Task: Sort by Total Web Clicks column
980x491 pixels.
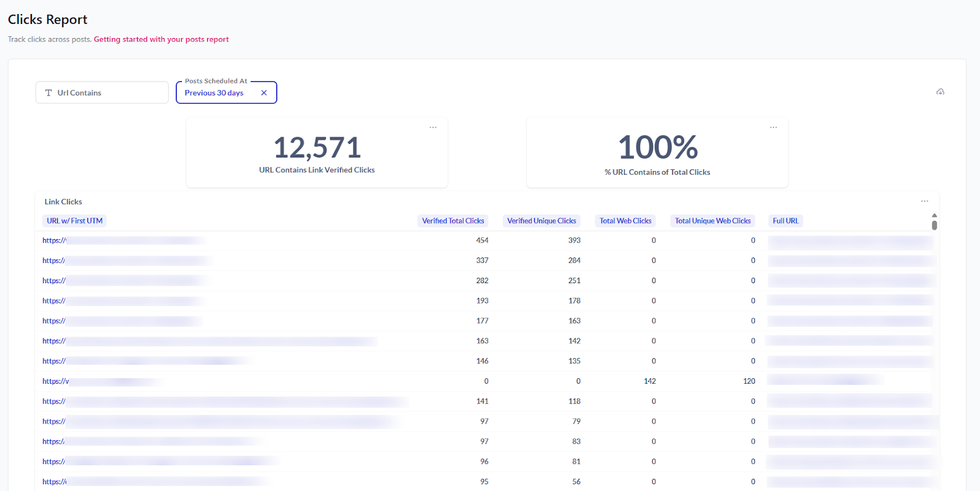Action: (625, 221)
